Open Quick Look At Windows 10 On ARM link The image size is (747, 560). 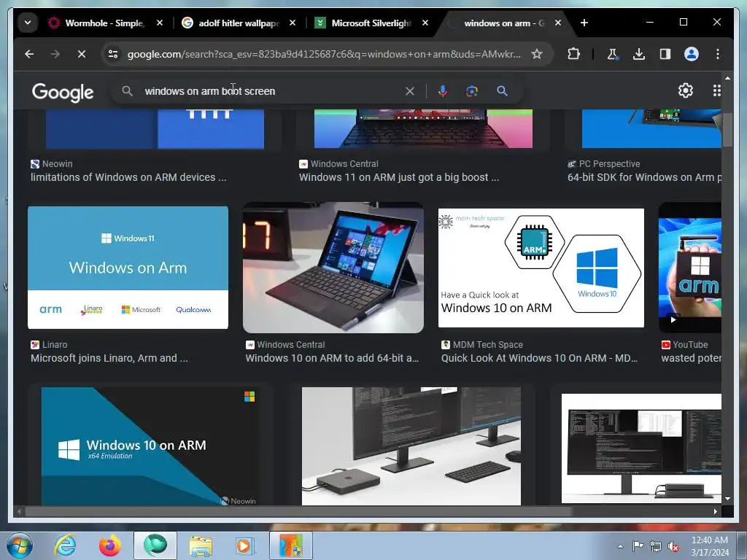(539, 358)
